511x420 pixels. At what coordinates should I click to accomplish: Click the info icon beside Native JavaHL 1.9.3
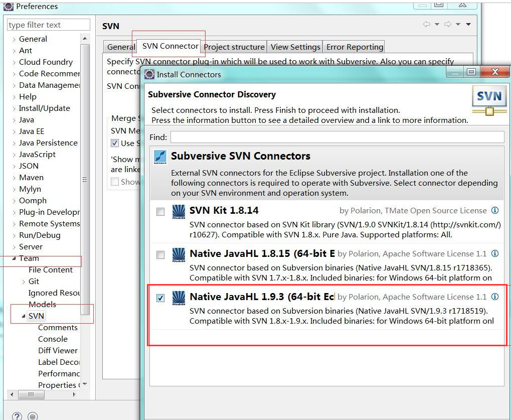click(495, 297)
